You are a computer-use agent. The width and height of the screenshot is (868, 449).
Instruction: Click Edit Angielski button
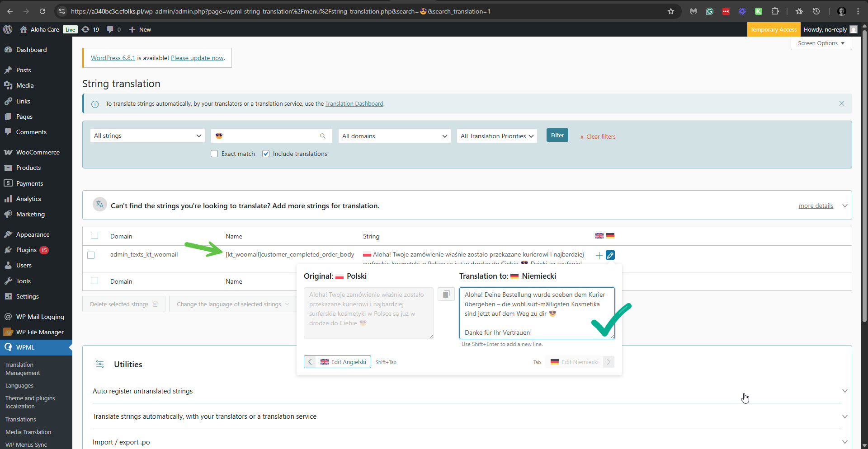point(337,362)
